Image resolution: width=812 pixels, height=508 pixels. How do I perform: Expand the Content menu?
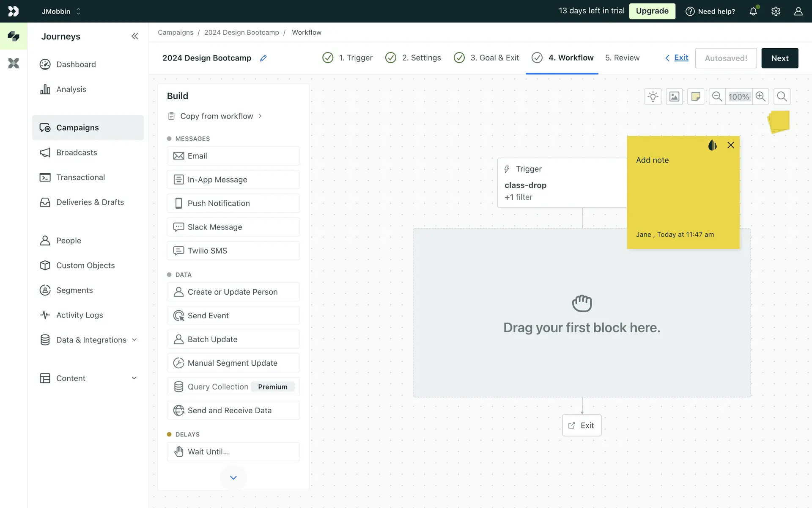click(x=134, y=378)
